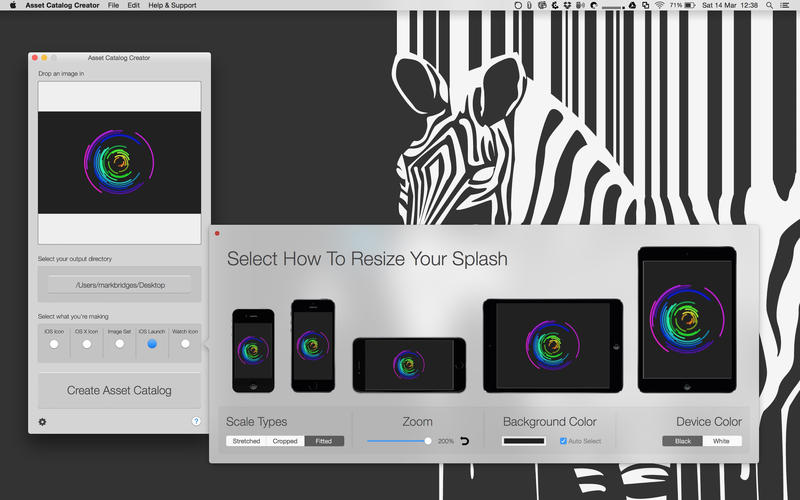
Task: Open Spotlight search in the menu bar
Action: tap(769, 5)
